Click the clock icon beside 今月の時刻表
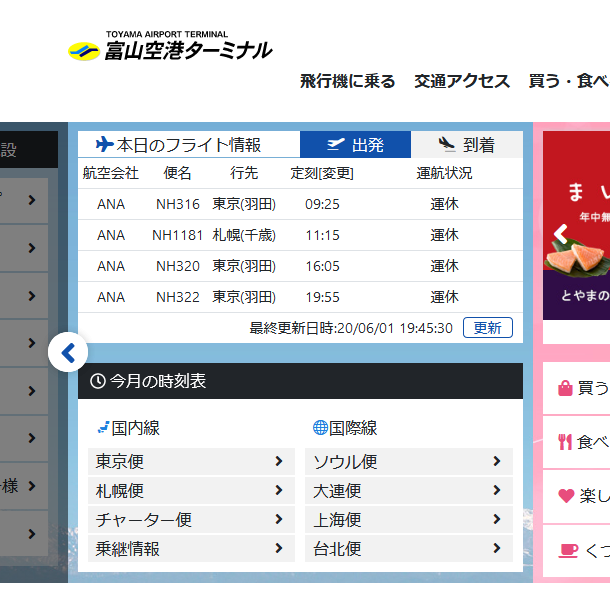 98,381
